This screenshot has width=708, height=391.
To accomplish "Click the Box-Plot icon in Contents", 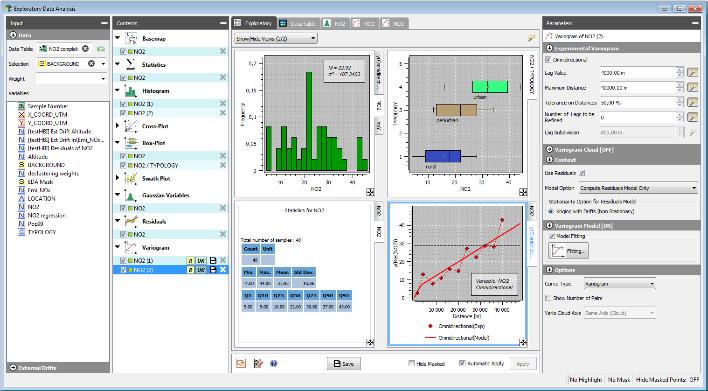I will (131, 143).
